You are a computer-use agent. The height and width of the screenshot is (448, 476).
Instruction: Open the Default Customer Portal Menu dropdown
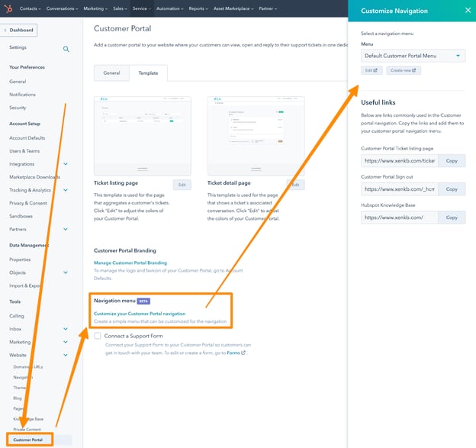(413, 56)
